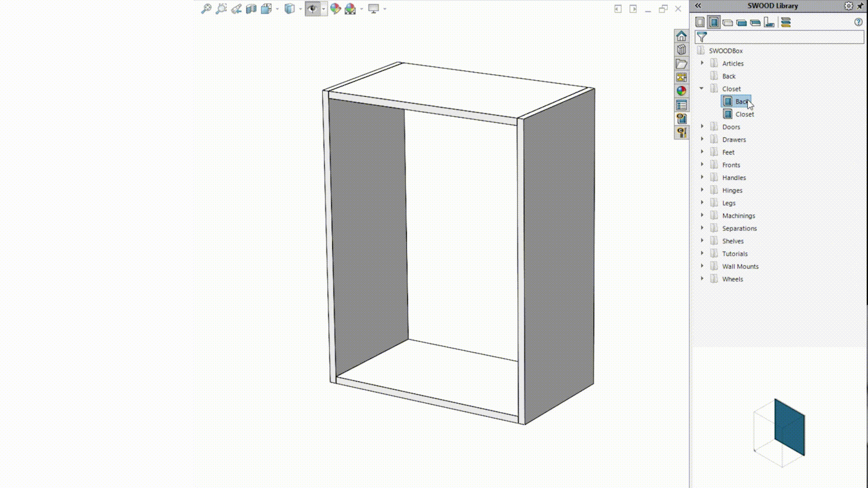
Task: Select the Legs folder label
Action: 729,203
